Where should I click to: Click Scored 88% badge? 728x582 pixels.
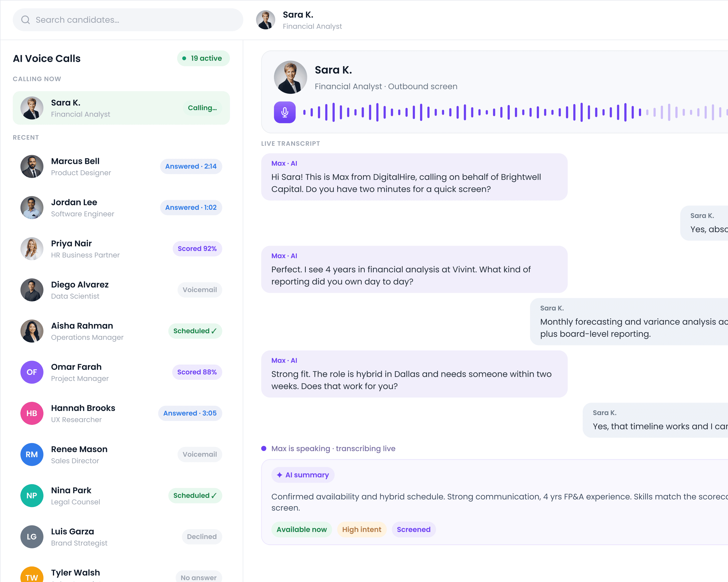[197, 372]
